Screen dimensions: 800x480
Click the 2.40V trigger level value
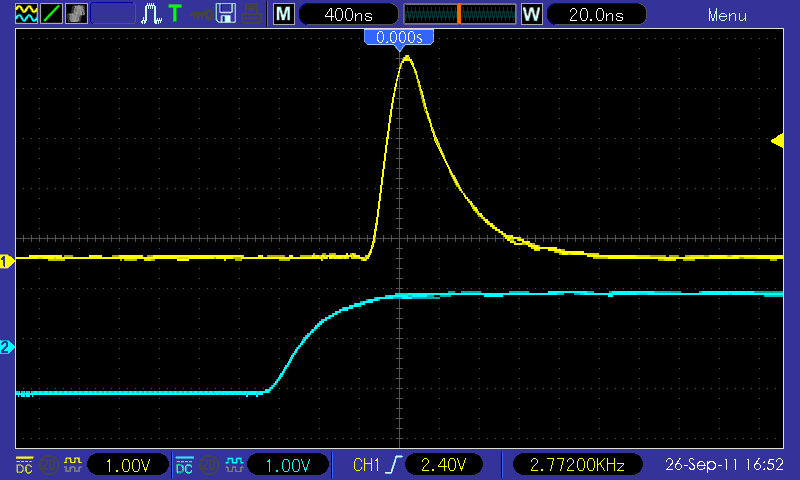(x=443, y=465)
